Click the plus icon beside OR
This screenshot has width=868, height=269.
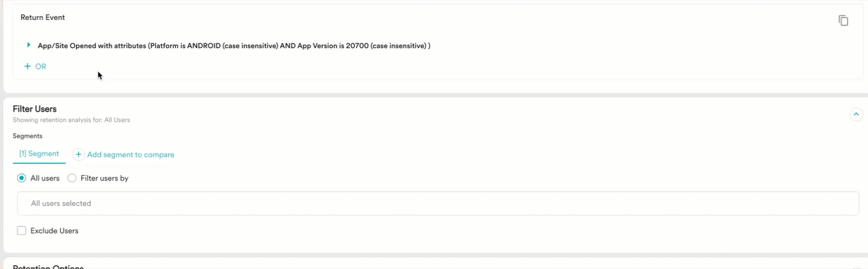(x=28, y=66)
